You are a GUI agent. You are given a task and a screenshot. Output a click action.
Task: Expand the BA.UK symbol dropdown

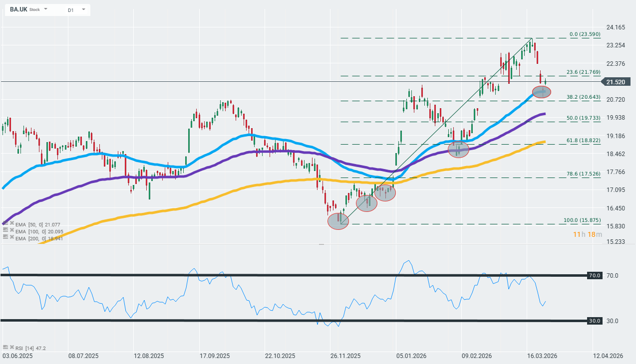(46, 9)
